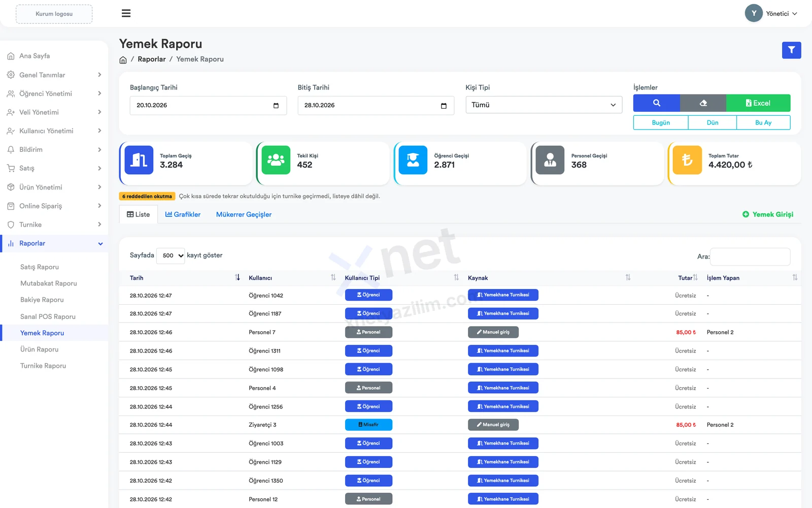Screen dimensions: 812x508
Task: Click the Yemek Girişi link
Action: click(x=768, y=214)
